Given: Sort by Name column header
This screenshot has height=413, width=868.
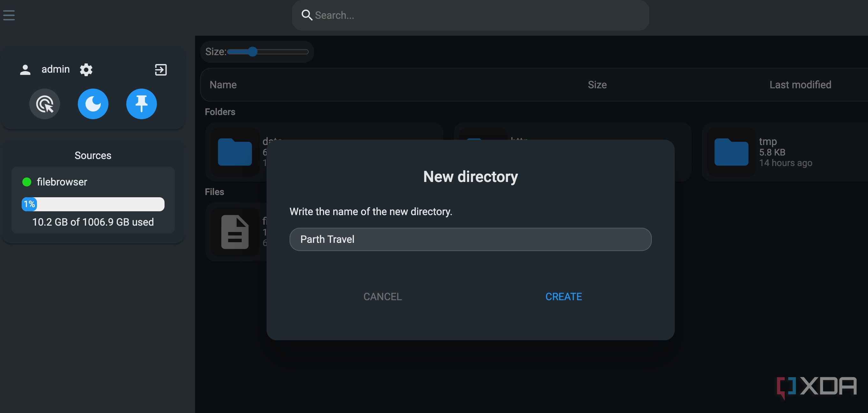Looking at the screenshot, I should tap(223, 84).
